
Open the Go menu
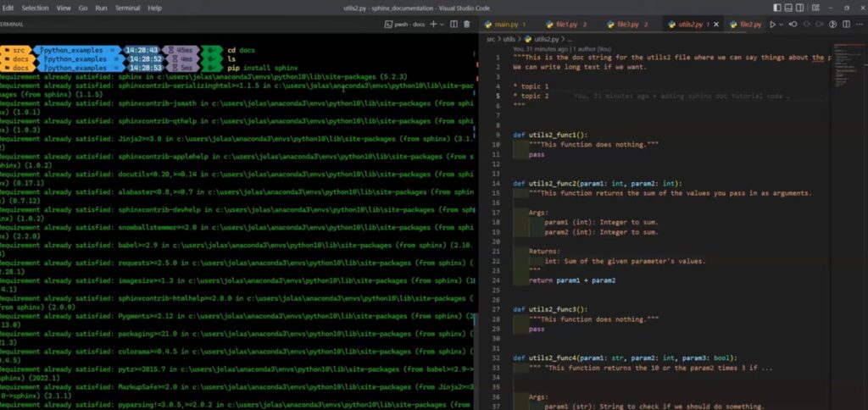[x=83, y=8]
